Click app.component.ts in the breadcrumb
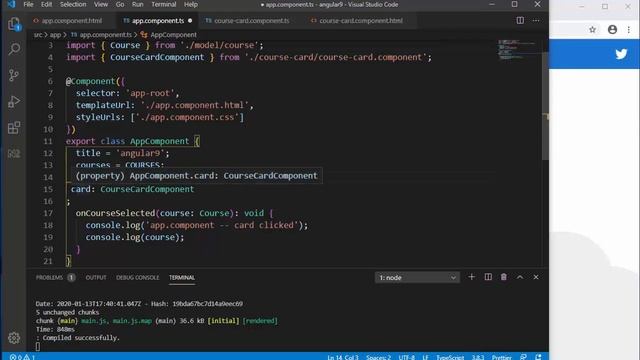 click(x=105, y=35)
